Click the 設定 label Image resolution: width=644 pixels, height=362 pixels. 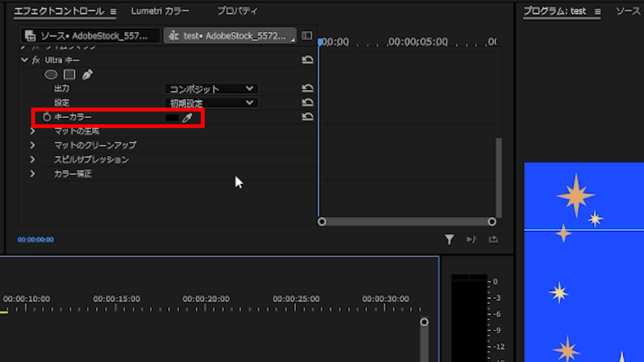pos(62,102)
